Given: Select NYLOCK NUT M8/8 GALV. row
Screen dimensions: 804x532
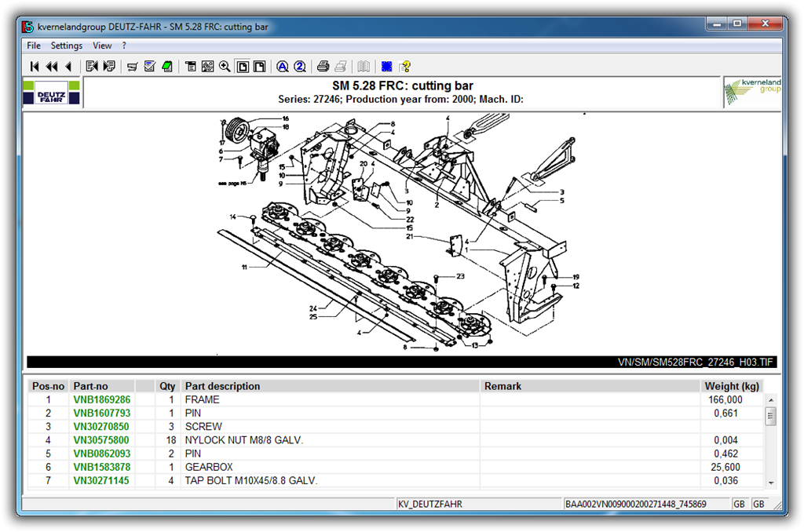Looking at the screenshot, I should [396, 440].
